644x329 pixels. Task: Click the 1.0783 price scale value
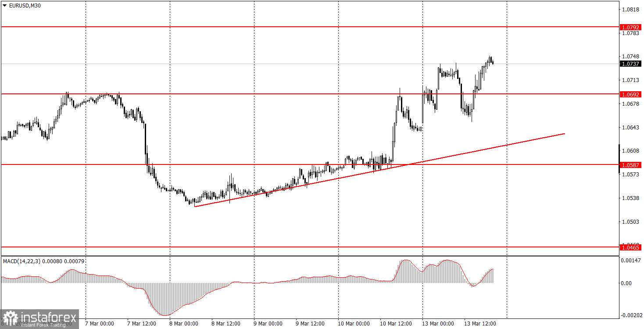pos(630,33)
